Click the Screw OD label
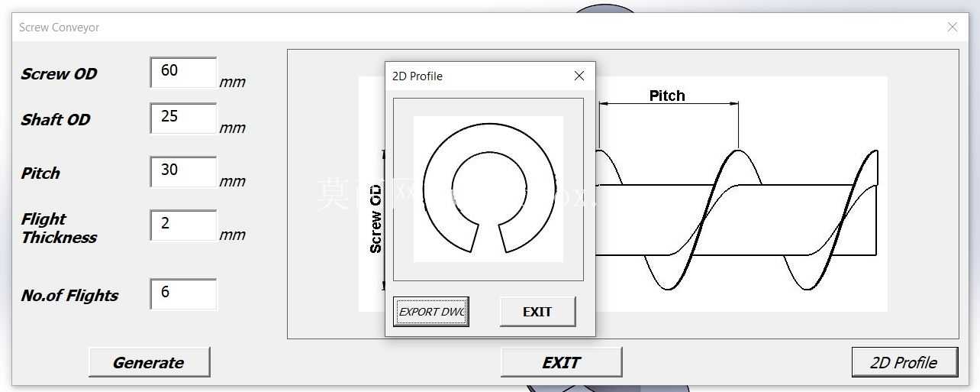 click(x=59, y=74)
